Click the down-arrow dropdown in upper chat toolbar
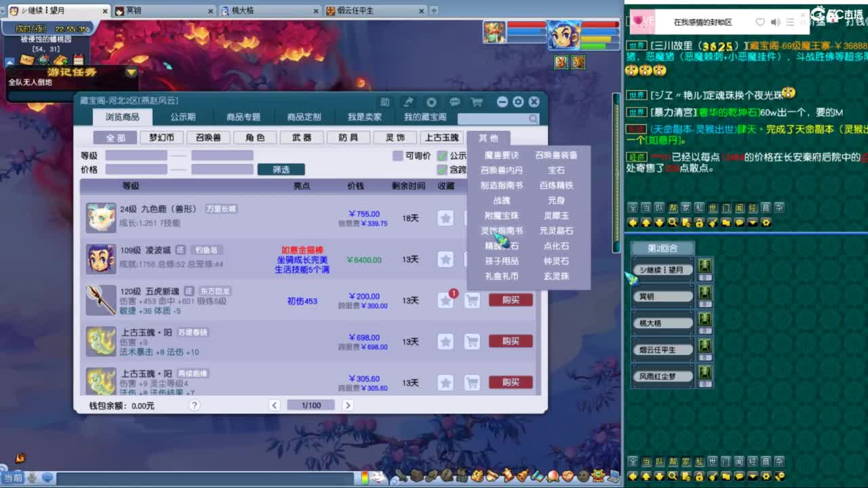 pos(753,222)
